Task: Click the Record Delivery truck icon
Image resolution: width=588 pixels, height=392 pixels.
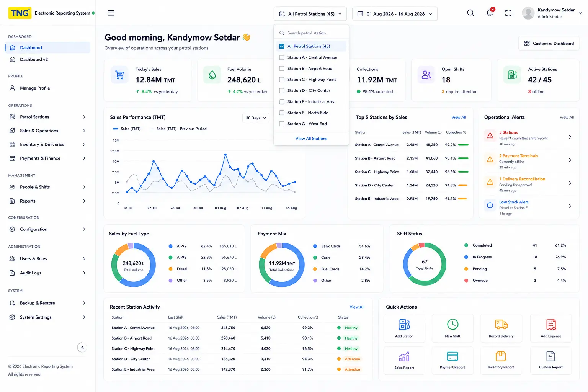Action: (x=501, y=324)
